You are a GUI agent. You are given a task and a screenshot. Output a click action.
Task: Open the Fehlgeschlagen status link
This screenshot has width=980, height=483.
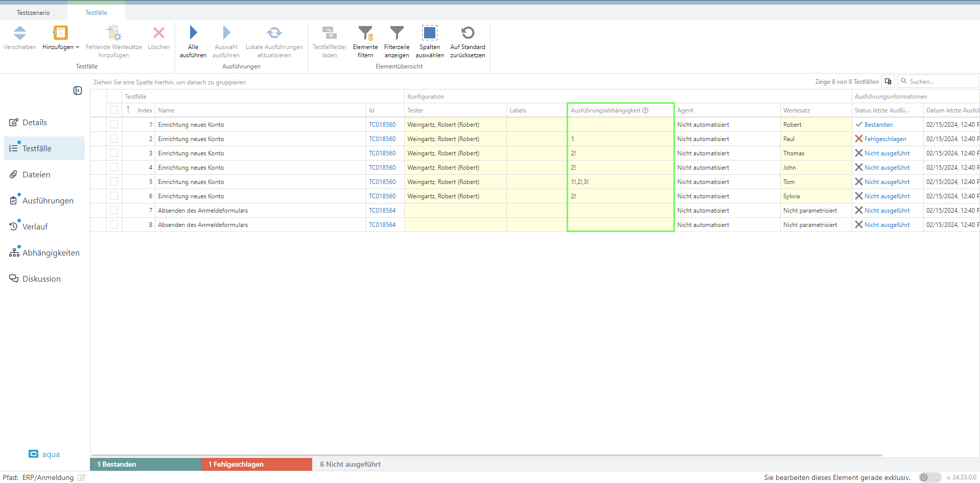coord(885,139)
